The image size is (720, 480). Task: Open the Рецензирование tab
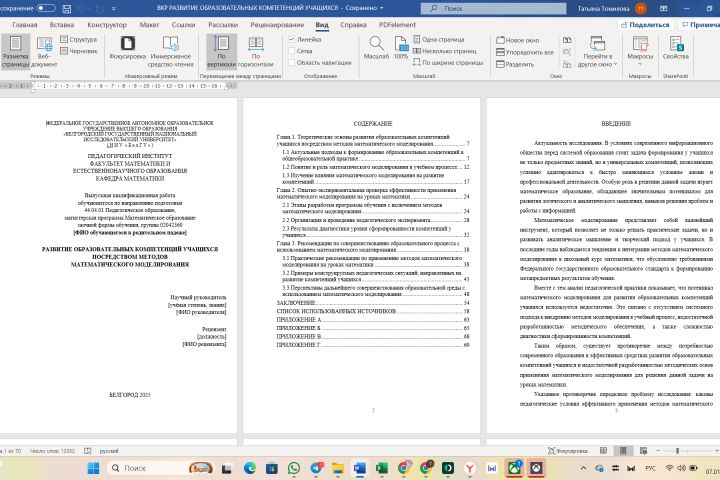point(277,25)
